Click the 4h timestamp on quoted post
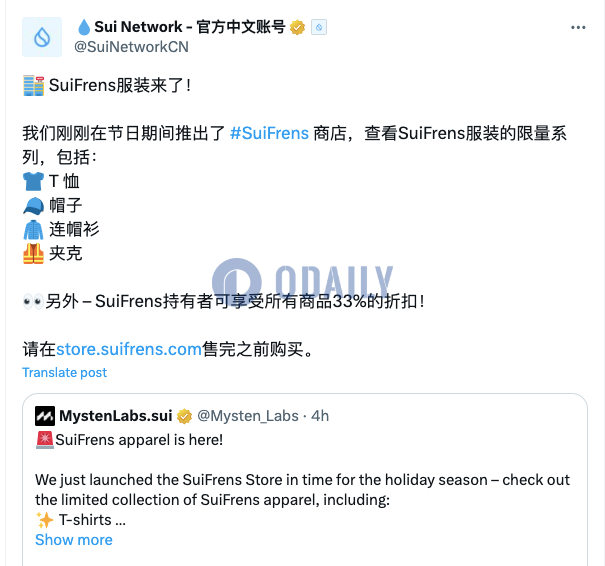 [x=320, y=416]
